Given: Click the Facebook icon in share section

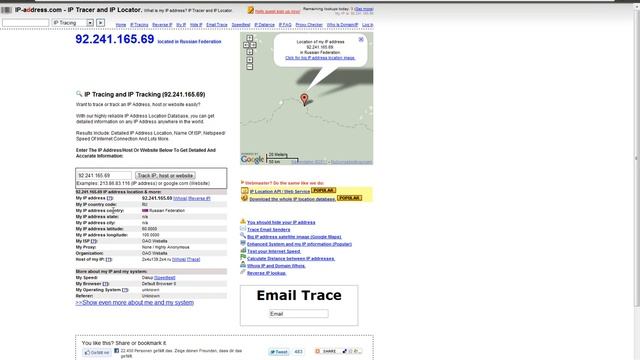Looking at the screenshot, I should click(116, 351).
